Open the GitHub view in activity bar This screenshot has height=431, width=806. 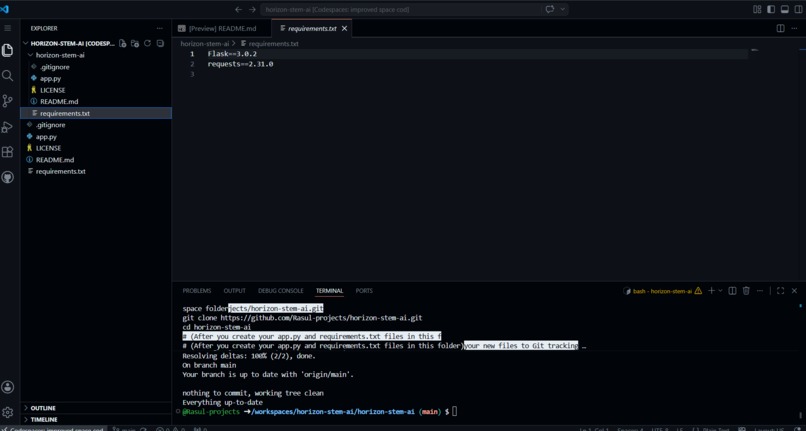(7, 177)
